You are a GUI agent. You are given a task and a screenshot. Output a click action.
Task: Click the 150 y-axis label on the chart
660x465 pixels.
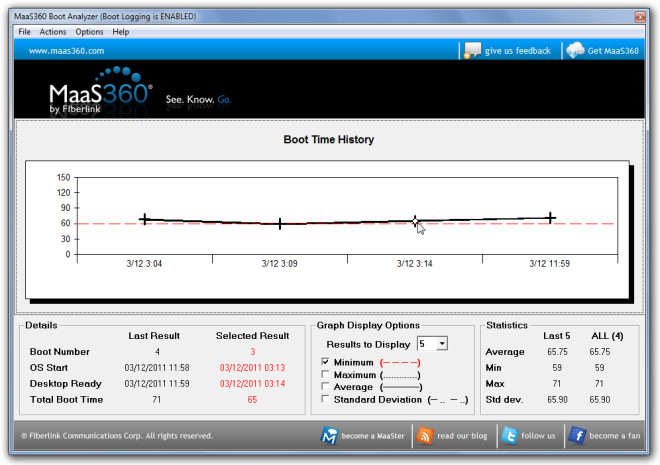point(64,177)
